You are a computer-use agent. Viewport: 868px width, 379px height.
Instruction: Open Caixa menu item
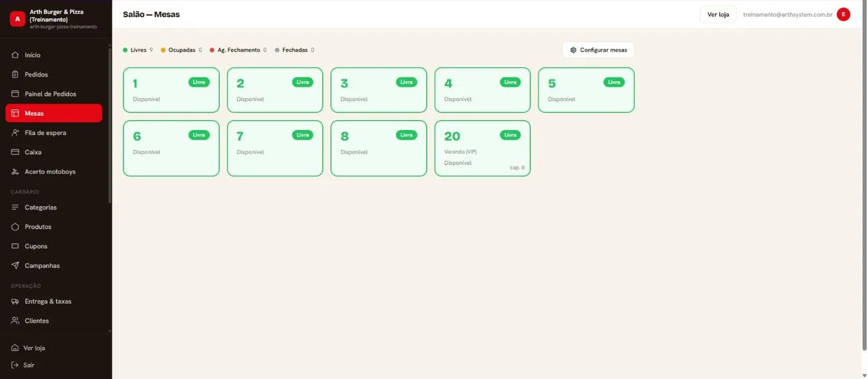tap(54, 152)
